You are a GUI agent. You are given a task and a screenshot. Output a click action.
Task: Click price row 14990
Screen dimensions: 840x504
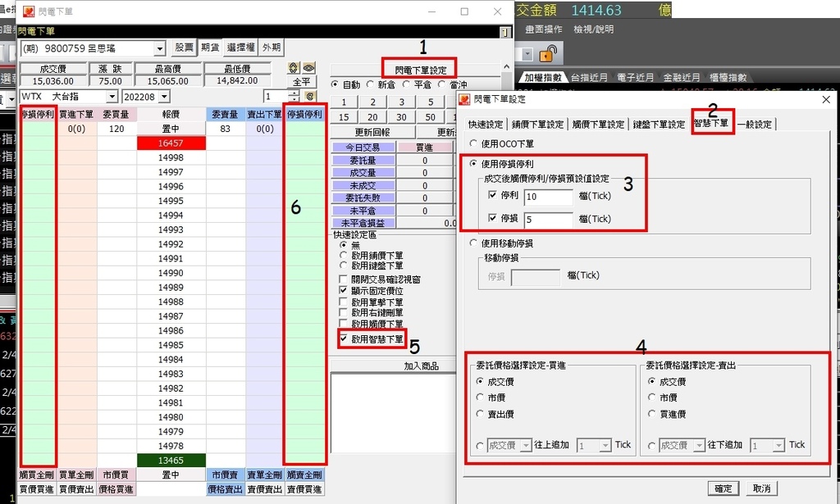tap(171, 273)
